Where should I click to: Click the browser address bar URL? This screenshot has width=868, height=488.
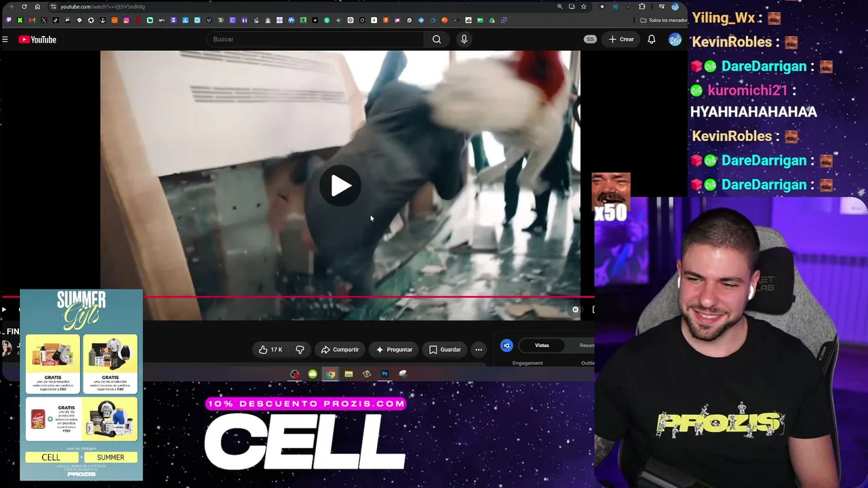(102, 7)
